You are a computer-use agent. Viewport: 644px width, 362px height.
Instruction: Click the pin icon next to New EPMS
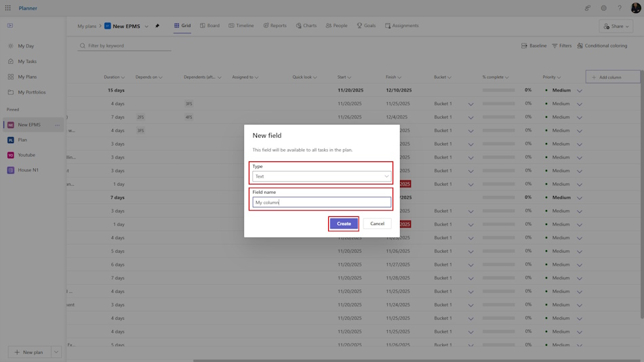157,26
